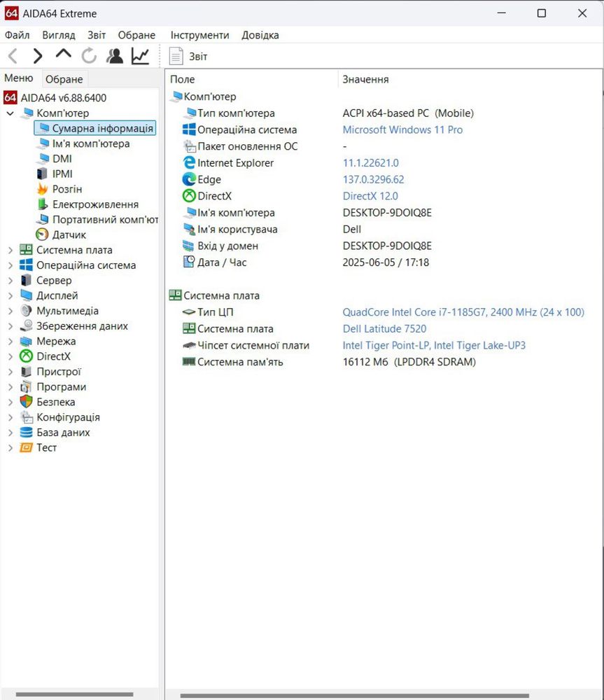The height and width of the screenshot is (700, 604).
Task: Select Портативний комп'ютер tree item
Action: (106, 219)
